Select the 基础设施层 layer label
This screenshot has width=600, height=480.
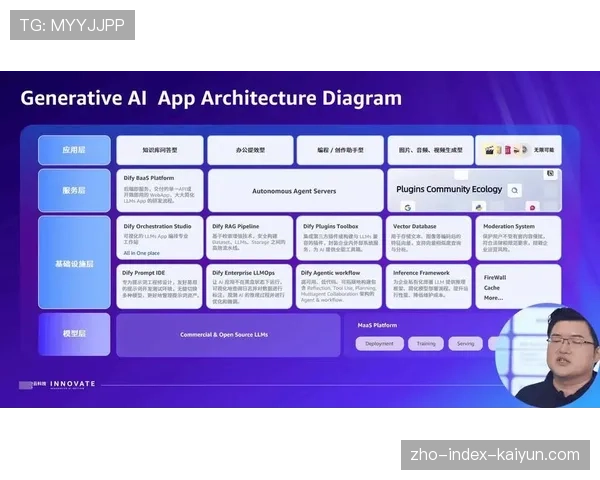[74, 263]
